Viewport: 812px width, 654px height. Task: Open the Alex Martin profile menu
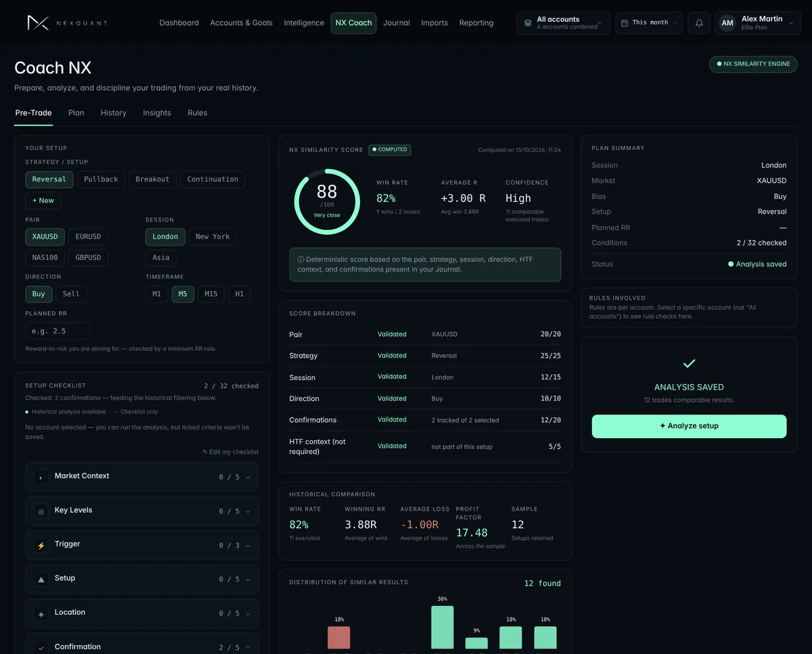pos(758,23)
